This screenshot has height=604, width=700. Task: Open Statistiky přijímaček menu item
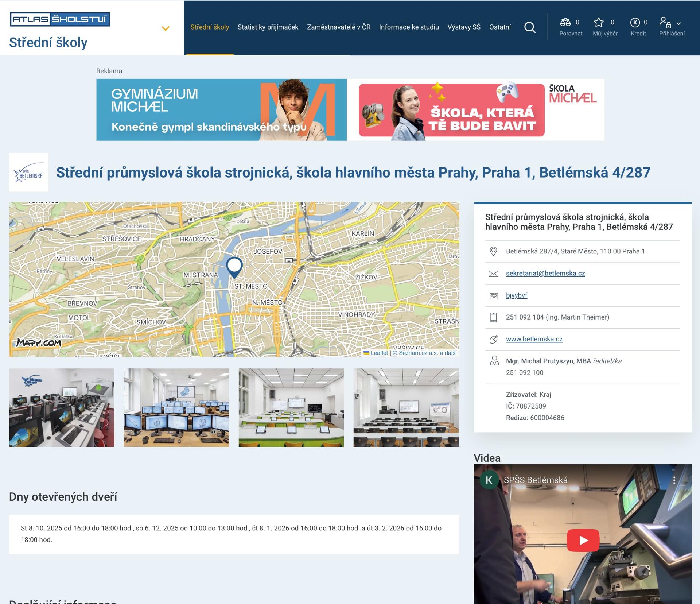(x=268, y=27)
